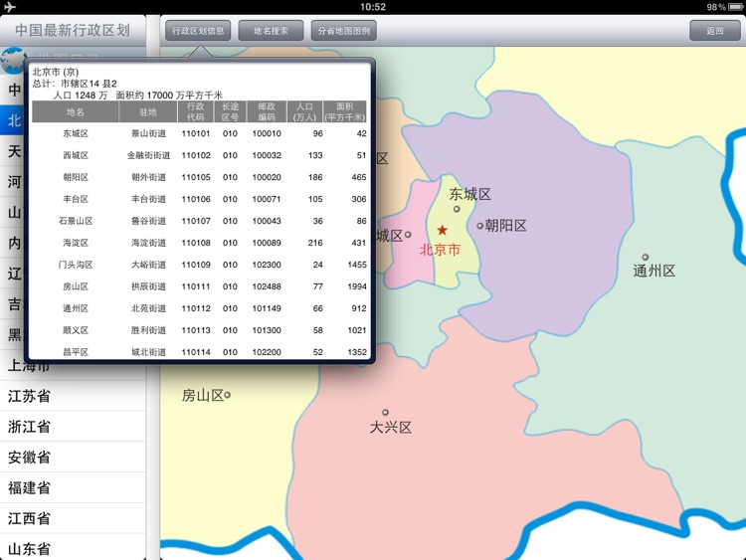Click 通州区 name in the table
The image size is (746, 560).
tap(76, 308)
